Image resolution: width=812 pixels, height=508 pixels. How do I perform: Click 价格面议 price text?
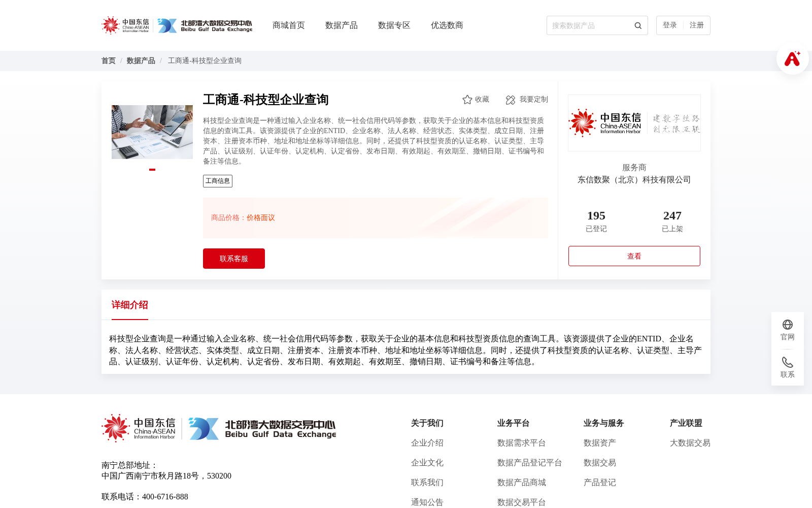pyautogui.click(x=261, y=218)
